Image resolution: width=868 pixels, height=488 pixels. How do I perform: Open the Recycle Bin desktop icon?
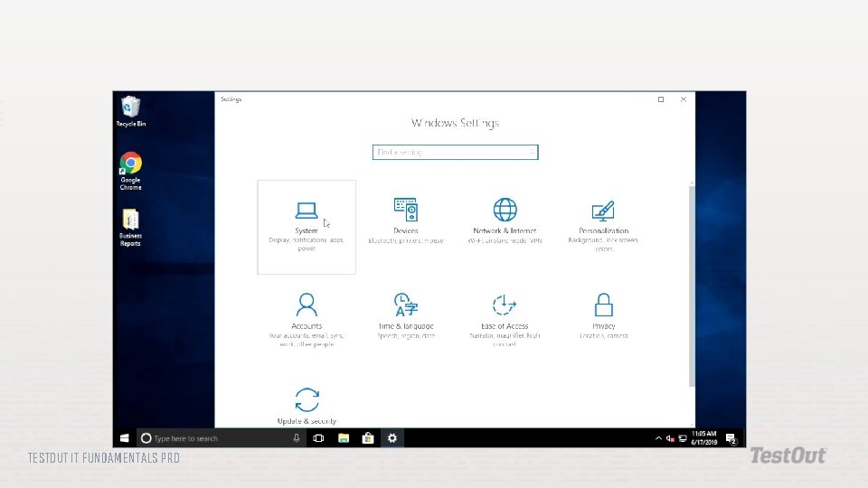tap(130, 111)
